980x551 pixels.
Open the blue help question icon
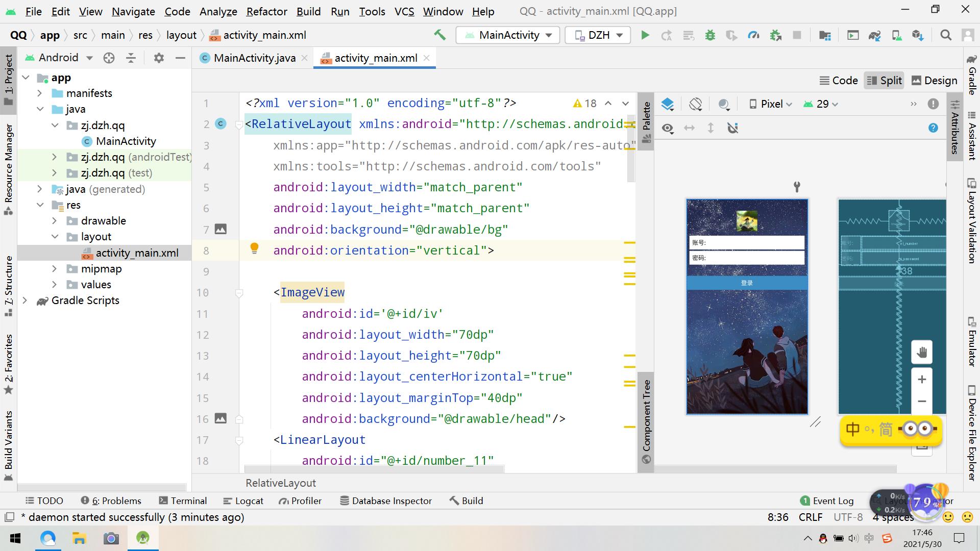(x=933, y=128)
